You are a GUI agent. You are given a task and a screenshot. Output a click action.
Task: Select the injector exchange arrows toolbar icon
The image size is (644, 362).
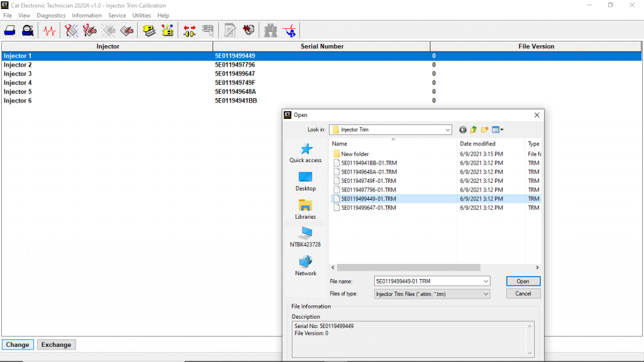coord(189,30)
